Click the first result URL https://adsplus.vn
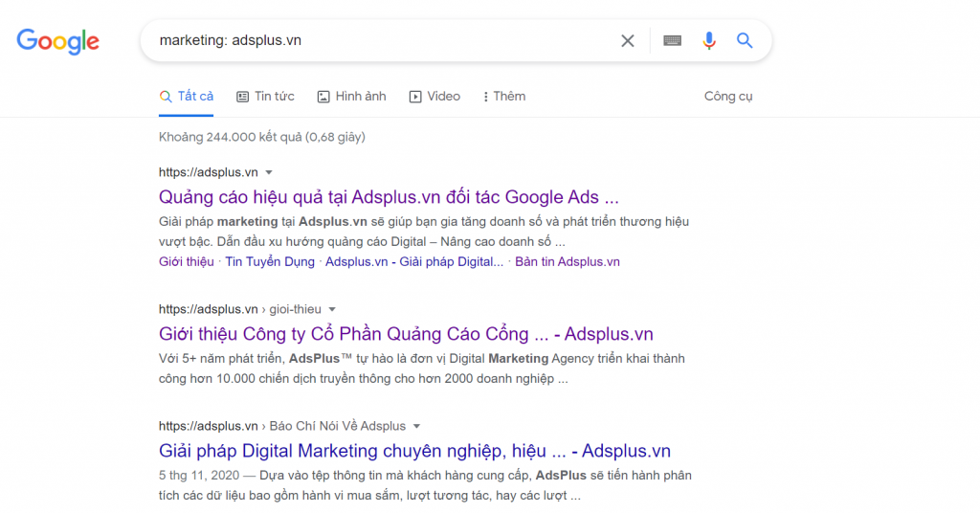This screenshot has height=513, width=980. pyautogui.click(x=208, y=172)
